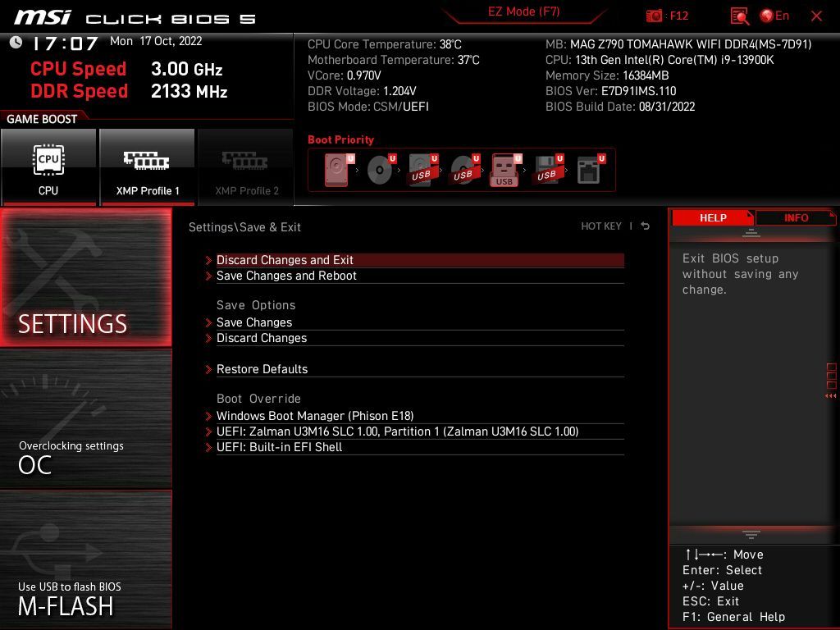
Task: Select the USB hard disk boot device icon
Action: tap(423, 170)
